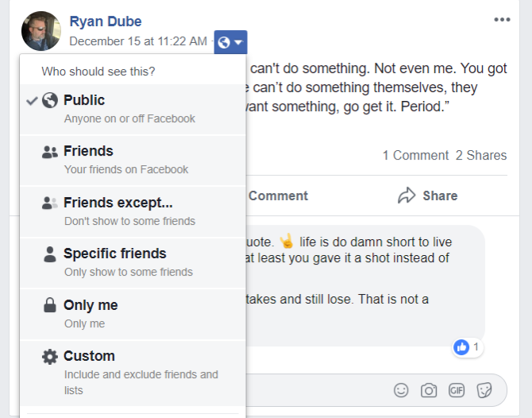Click the gear icon beside Custom
This screenshot has width=532, height=418.
(x=49, y=356)
